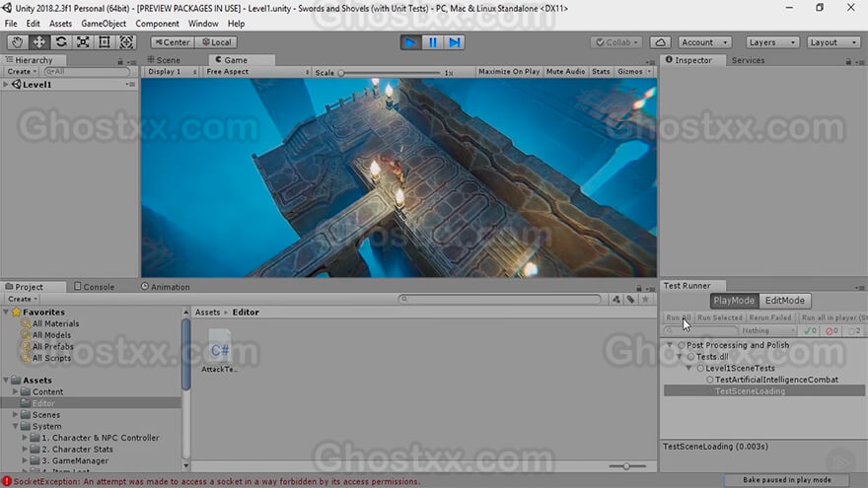Viewport: 868px width, 488px height.
Task: Open the Edit menu
Action: pyautogui.click(x=34, y=24)
